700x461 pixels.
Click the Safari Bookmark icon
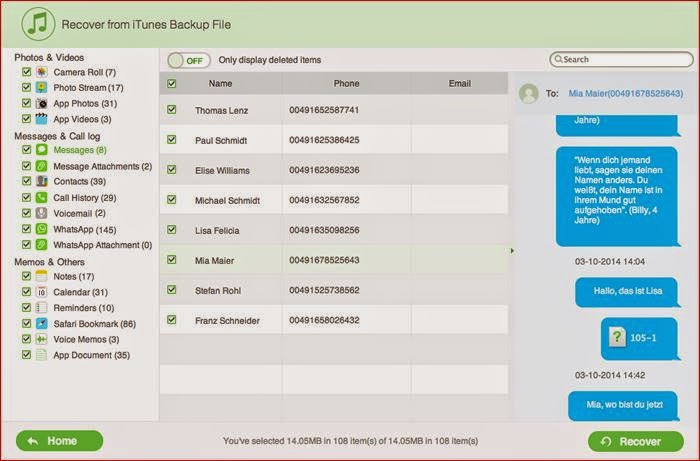[x=42, y=324]
